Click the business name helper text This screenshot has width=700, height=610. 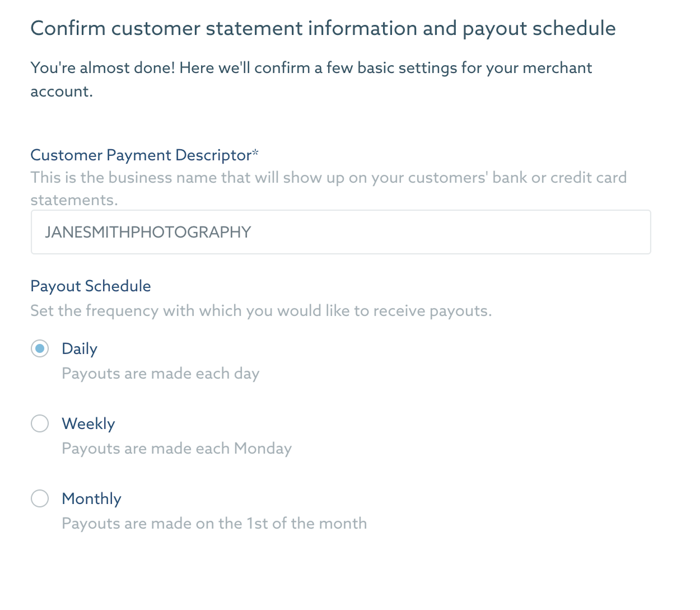click(329, 189)
